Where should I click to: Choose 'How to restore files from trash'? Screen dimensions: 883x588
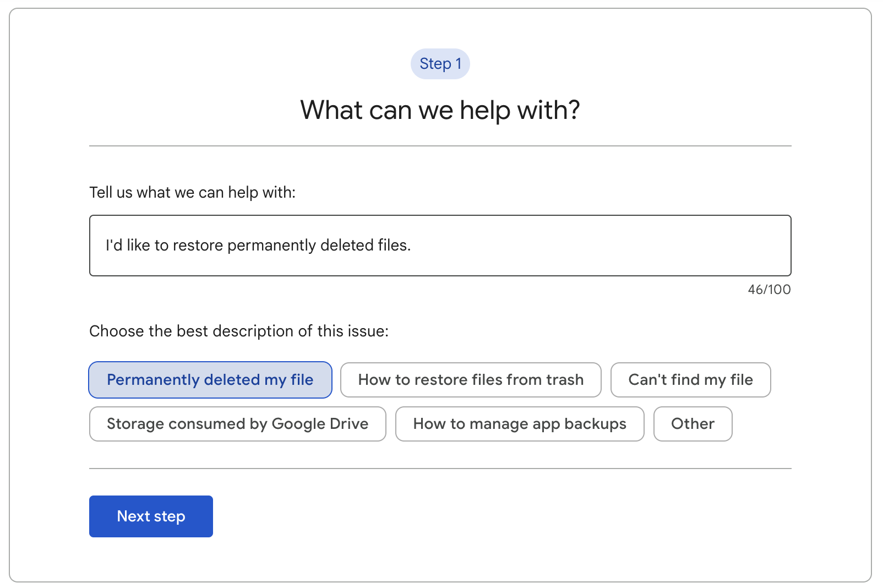471,380
